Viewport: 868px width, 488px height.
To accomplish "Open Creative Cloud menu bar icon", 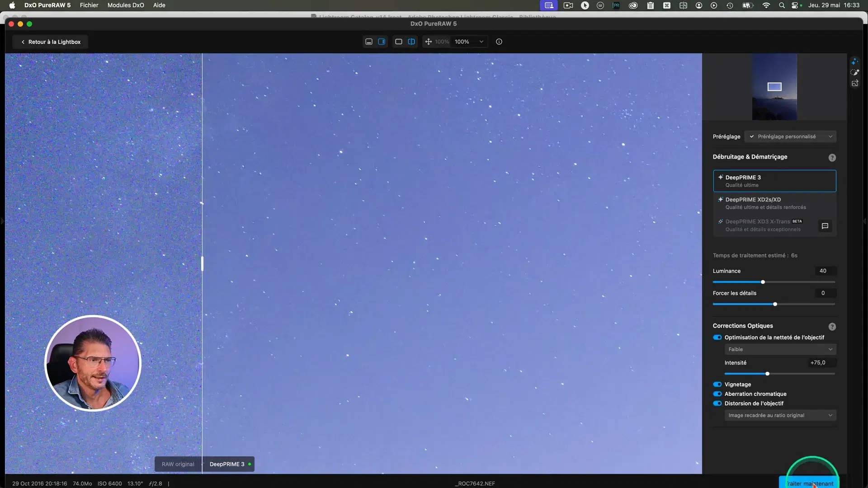I will (633, 5).
